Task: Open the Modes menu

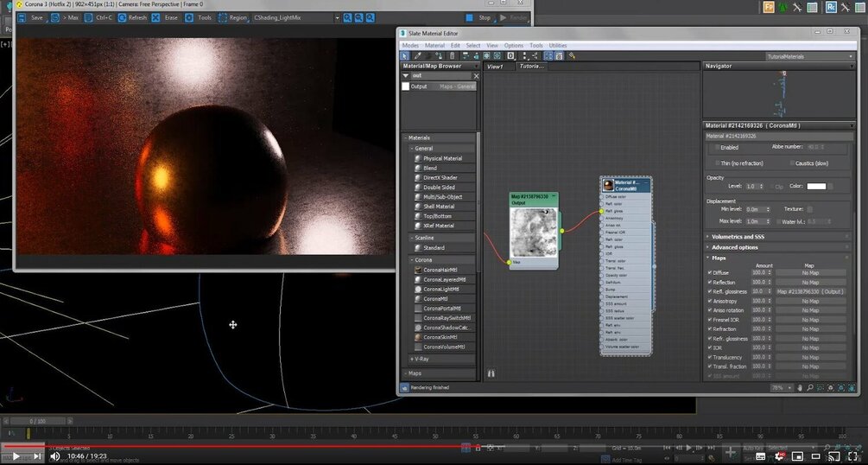Action: (410, 46)
